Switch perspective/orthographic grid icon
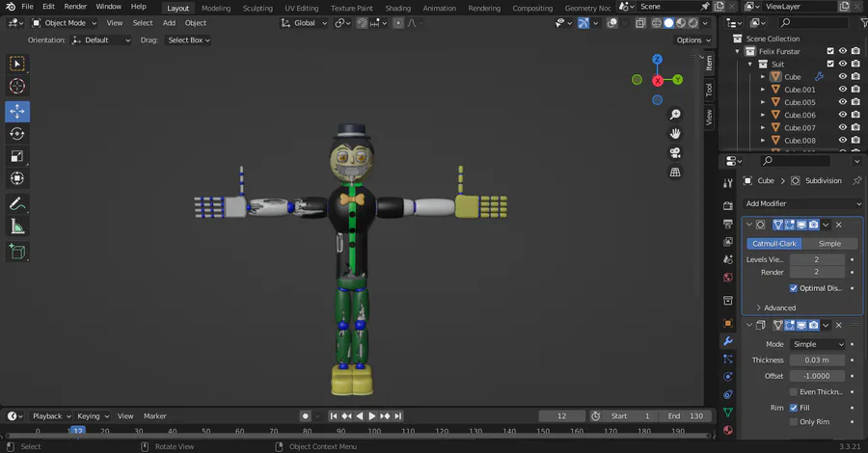 (x=675, y=173)
